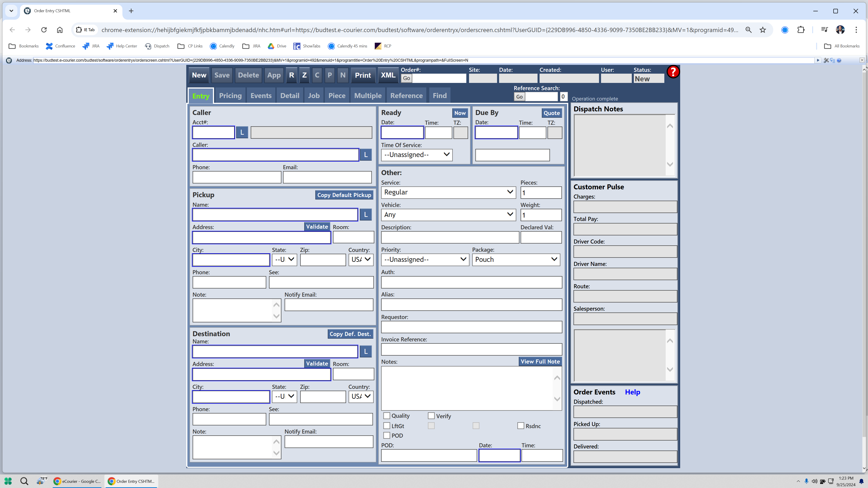Click the Description input field
This screenshot has height=488, width=868.
450,237
